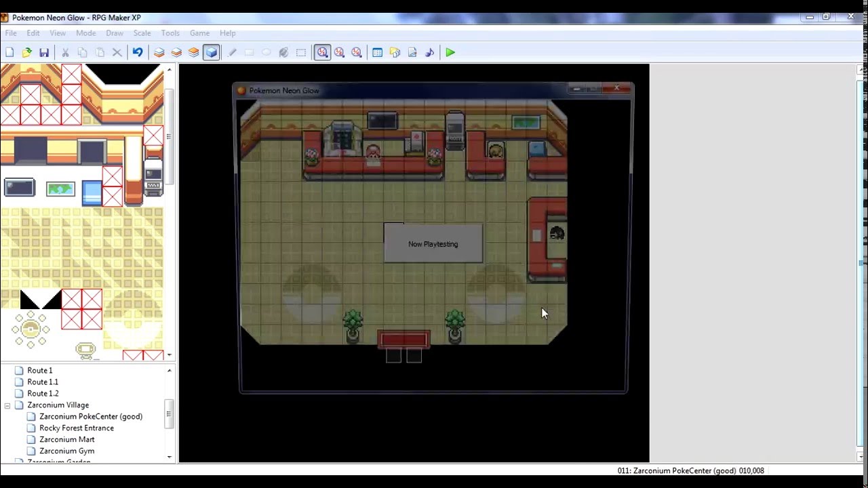Open the Edit menu

[x=33, y=33]
